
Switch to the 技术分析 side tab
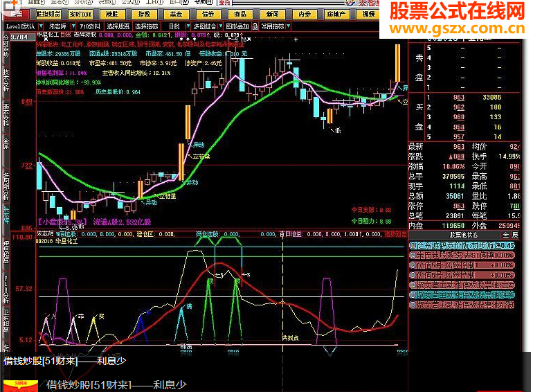pyautogui.click(x=6, y=80)
